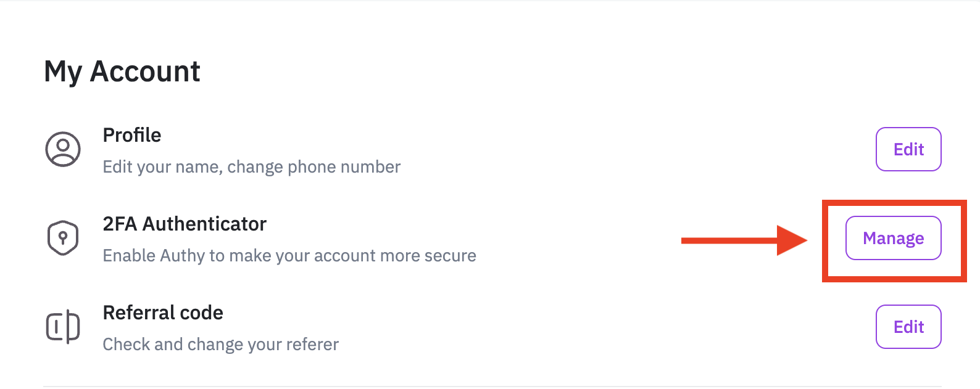Click the word "referer" in Referral description
Viewport: 980px width, 389px height.
pyautogui.click(x=311, y=344)
